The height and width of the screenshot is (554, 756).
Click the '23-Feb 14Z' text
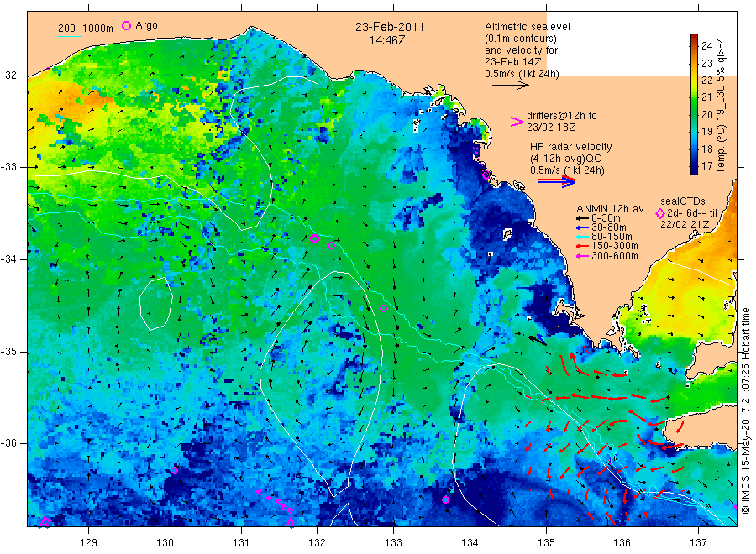tap(513, 62)
